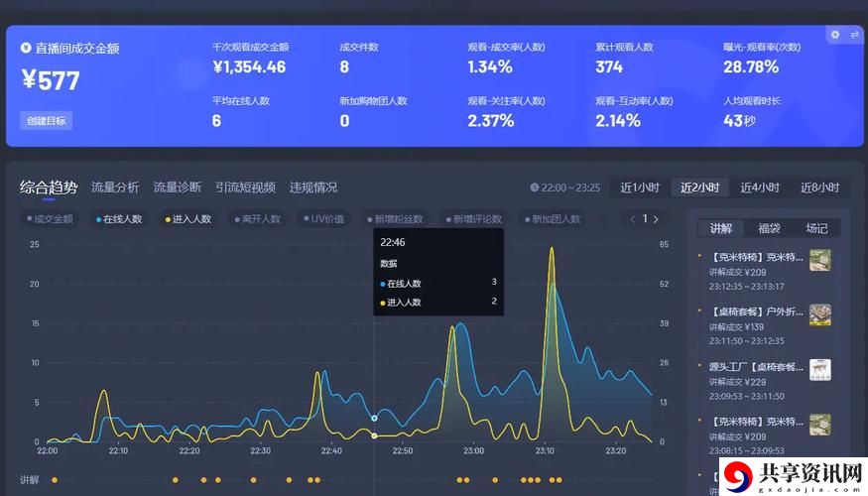The height and width of the screenshot is (496, 868).
Task: Click the yellow 进入人数 point at 22:46
Action: coord(374,436)
